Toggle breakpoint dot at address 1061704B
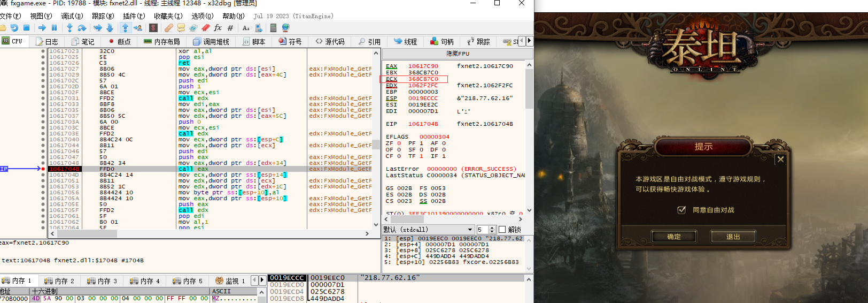 [43, 169]
